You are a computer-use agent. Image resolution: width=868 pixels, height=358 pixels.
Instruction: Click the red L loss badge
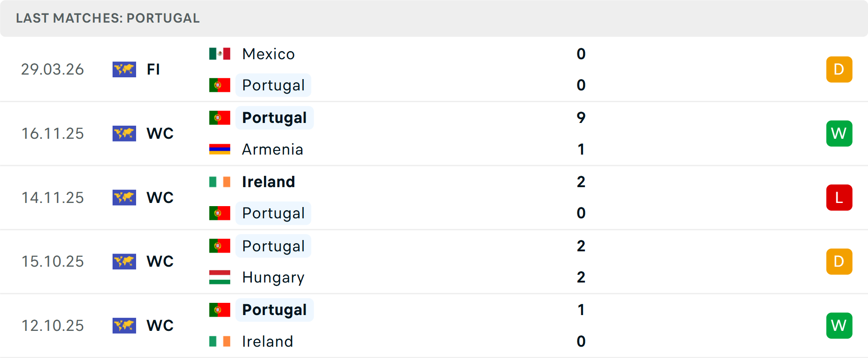coord(839,198)
